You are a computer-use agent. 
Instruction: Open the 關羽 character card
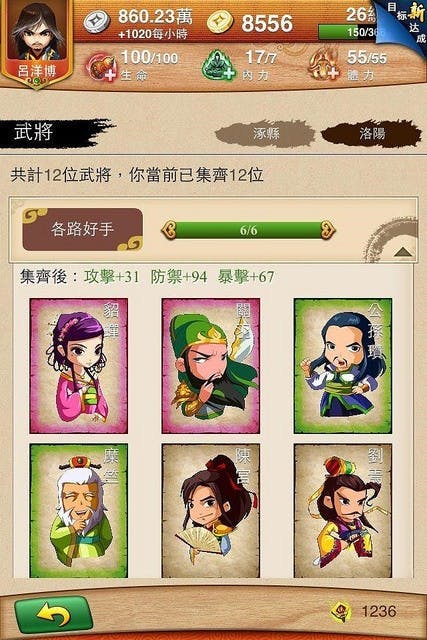point(211,366)
